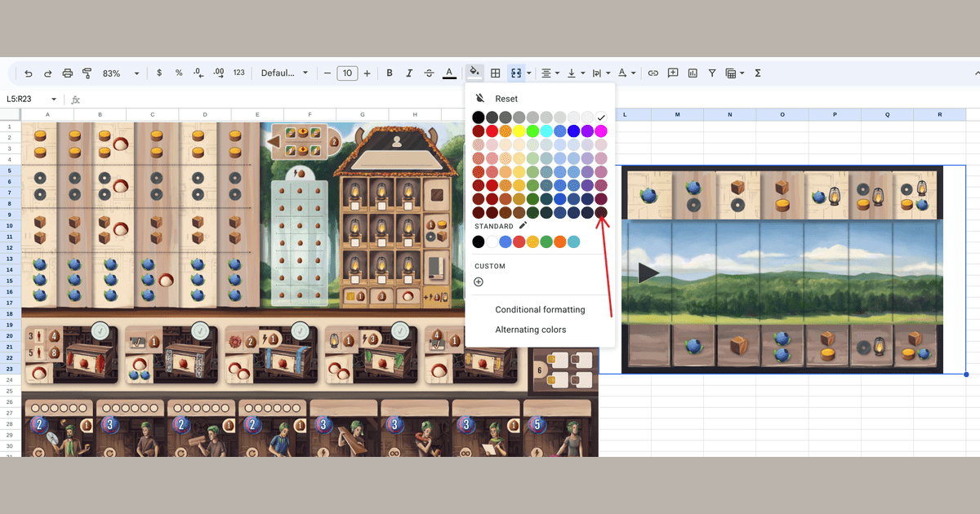Click the Percent format icon

[178, 73]
